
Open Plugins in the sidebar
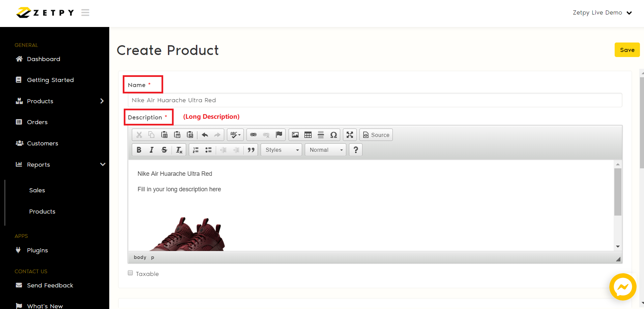[37, 250]
